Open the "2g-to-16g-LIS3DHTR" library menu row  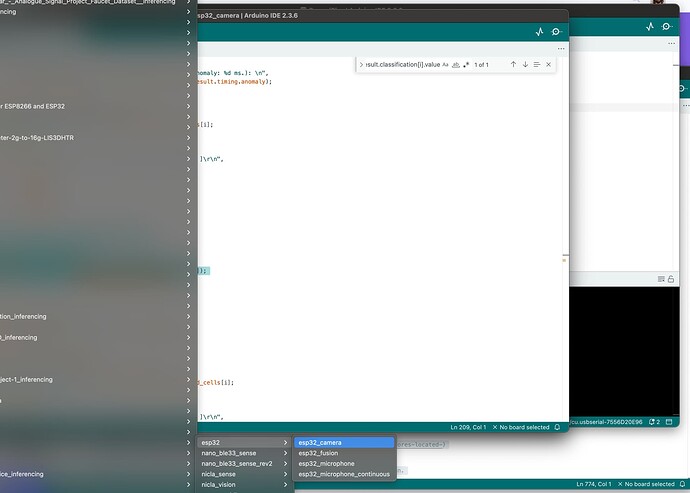coord(98,138)
